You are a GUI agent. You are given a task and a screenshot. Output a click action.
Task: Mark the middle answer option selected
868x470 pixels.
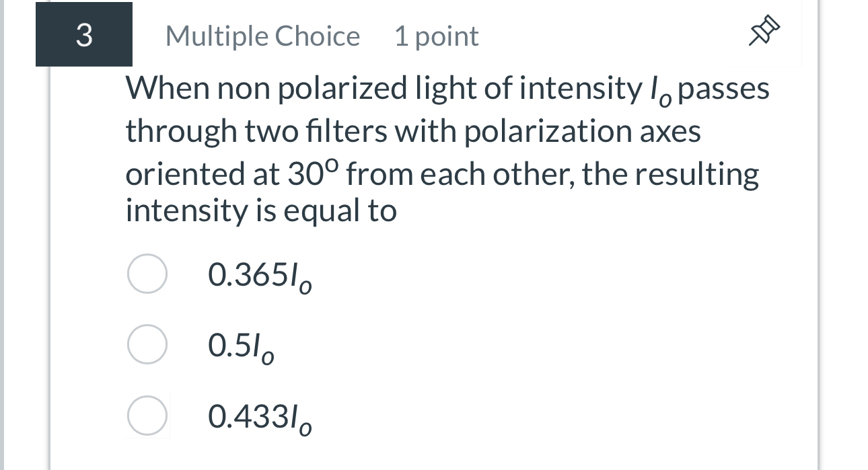[147, 344]
